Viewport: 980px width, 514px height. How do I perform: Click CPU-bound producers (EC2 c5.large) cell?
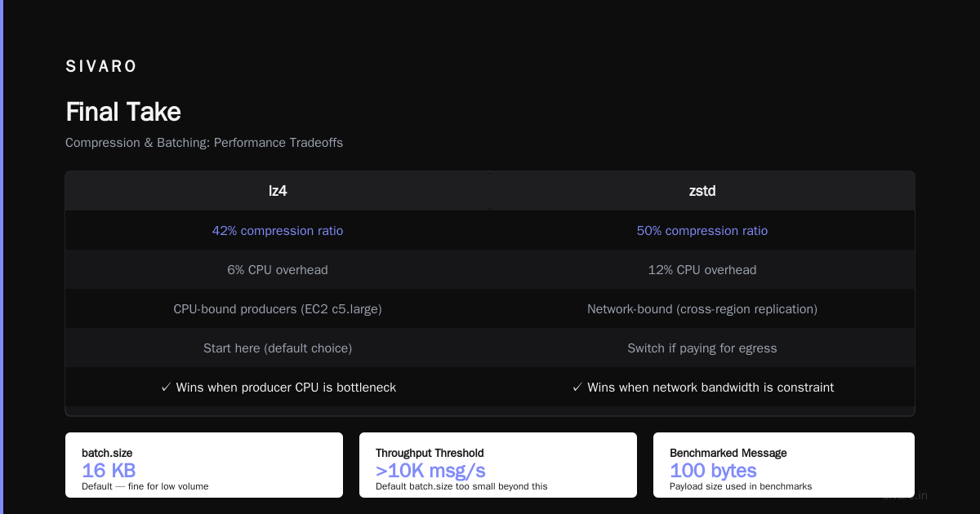(x=278, y=309)
